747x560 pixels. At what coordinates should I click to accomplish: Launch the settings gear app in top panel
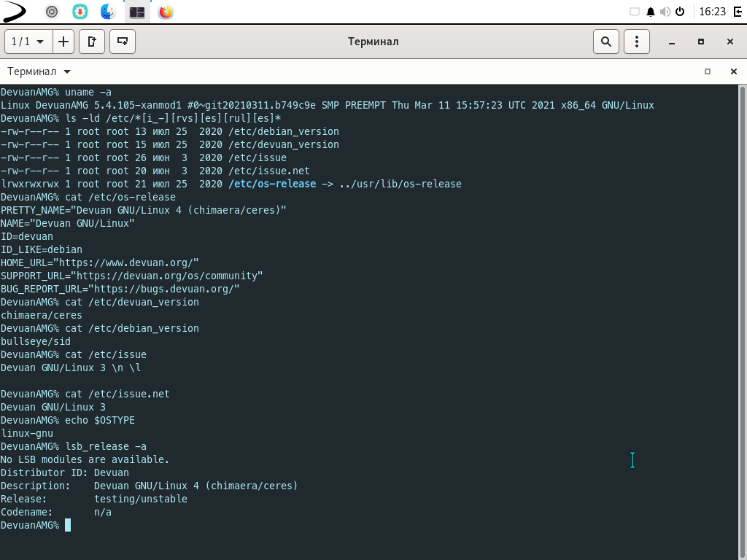tap(52, 12)
